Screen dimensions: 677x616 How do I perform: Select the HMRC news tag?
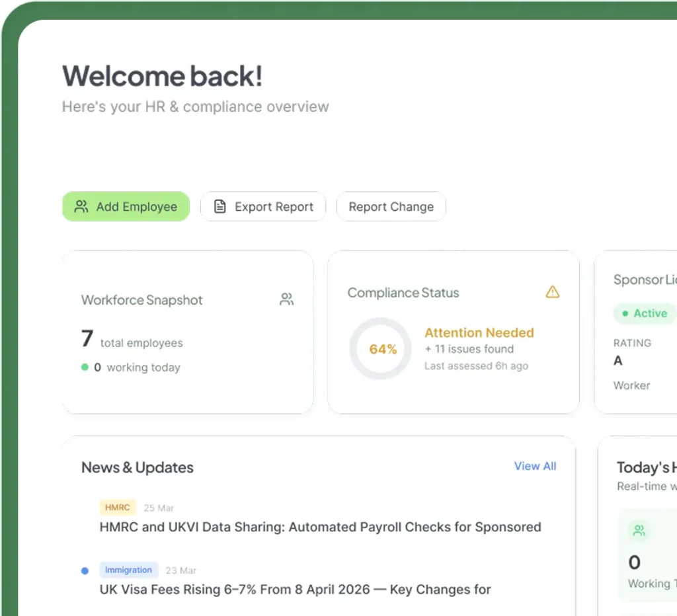118,507
